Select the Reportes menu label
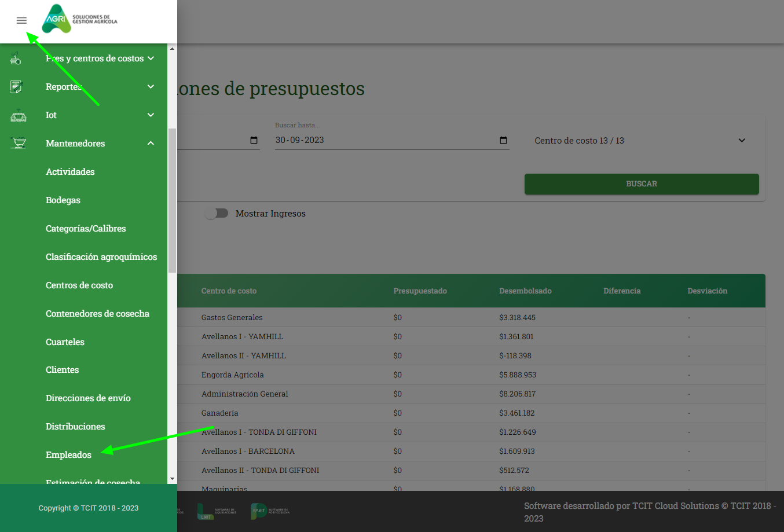This screenshot has height=532, width=784. (x=64, y=87)
